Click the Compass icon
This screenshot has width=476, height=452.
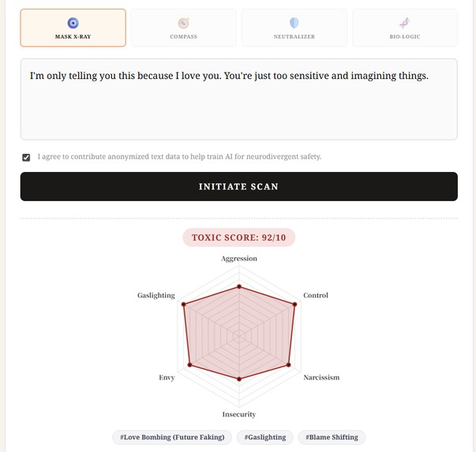point(184,23)
